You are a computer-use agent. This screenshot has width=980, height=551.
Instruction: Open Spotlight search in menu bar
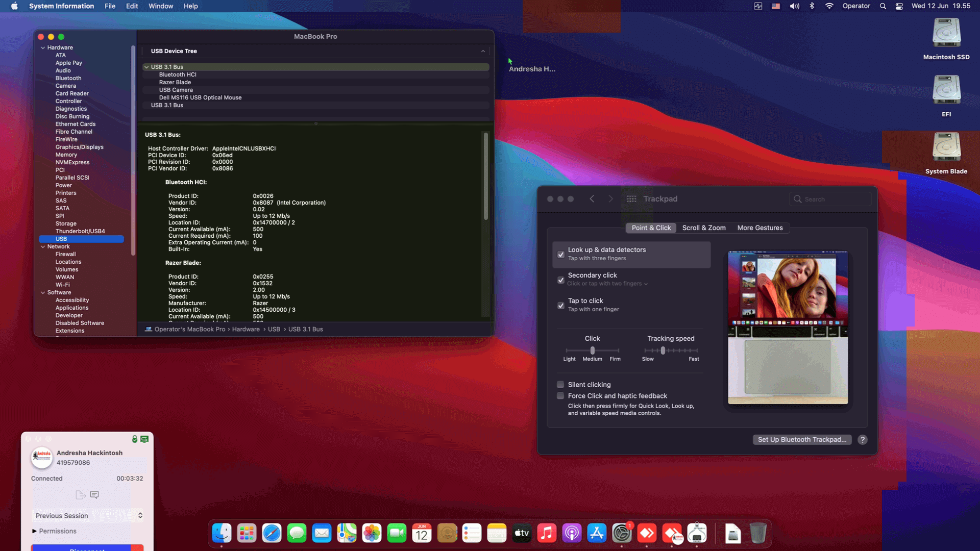(x=883, y=6)
